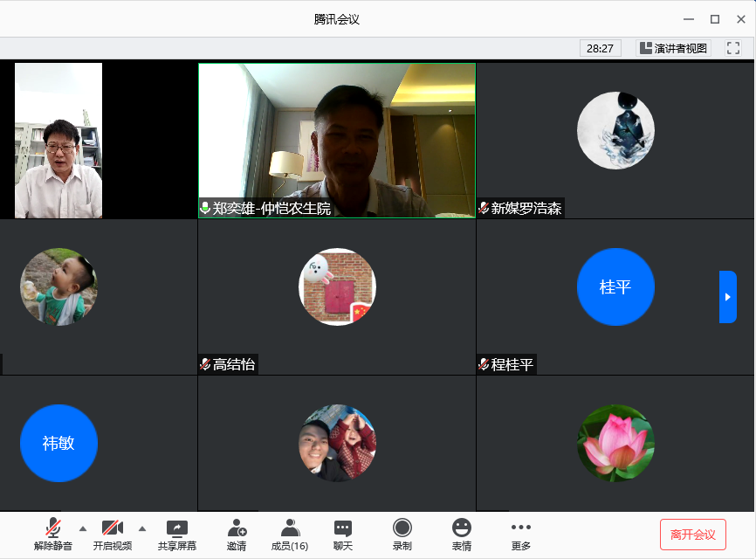This screenshot has height=559, width=756.
Task: Click the 共享屏幕 share screen icon
Action: coord(176,528)
